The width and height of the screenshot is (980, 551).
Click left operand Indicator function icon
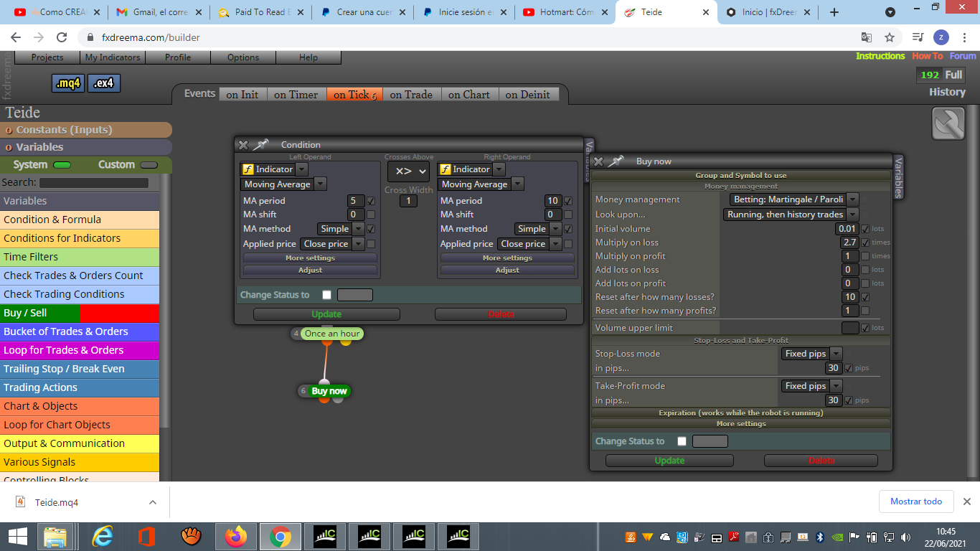[x=248, y=169]
